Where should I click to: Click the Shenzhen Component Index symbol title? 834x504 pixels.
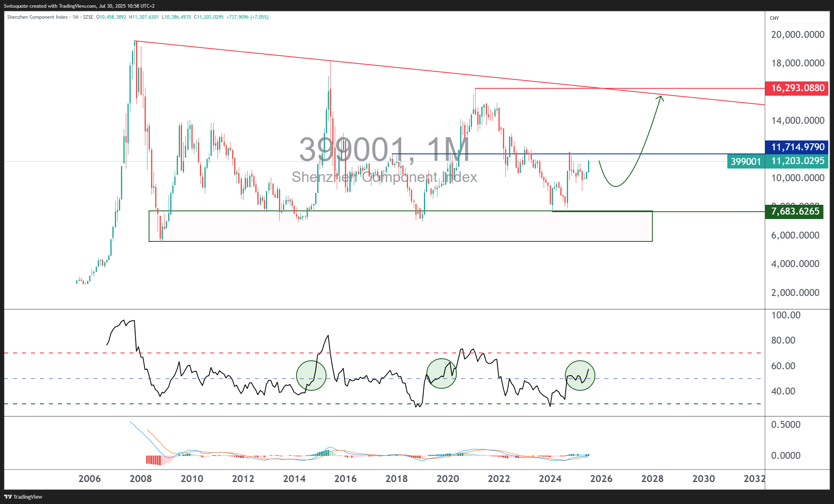pos(37,17)
